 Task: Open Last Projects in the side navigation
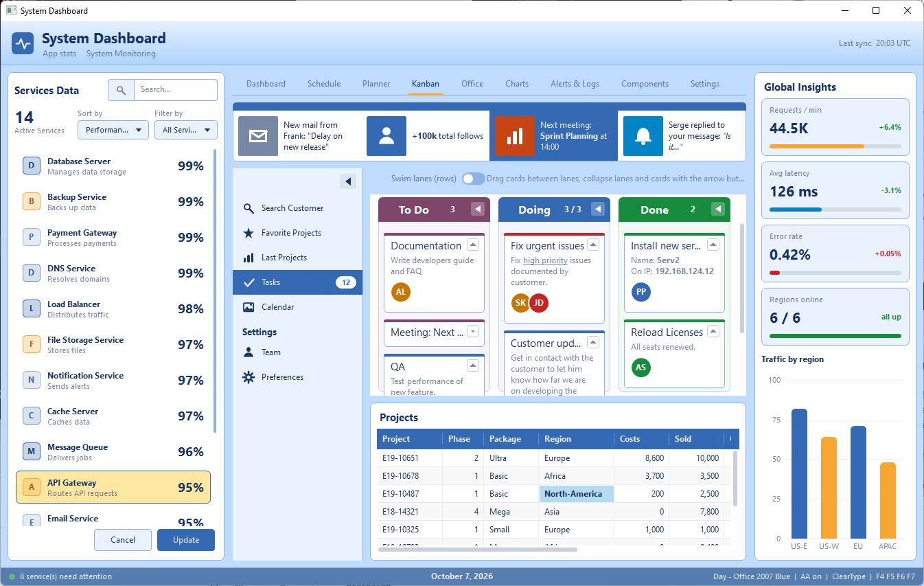(297, 258)
